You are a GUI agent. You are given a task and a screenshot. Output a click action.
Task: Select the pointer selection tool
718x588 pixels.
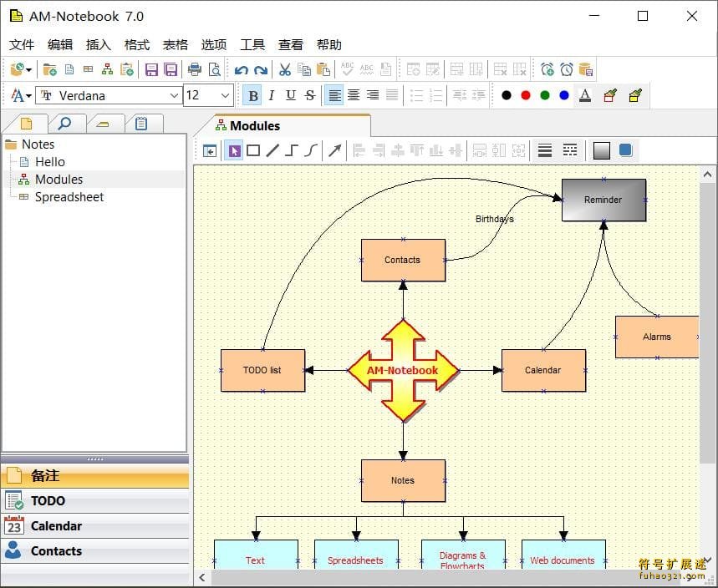234,150
